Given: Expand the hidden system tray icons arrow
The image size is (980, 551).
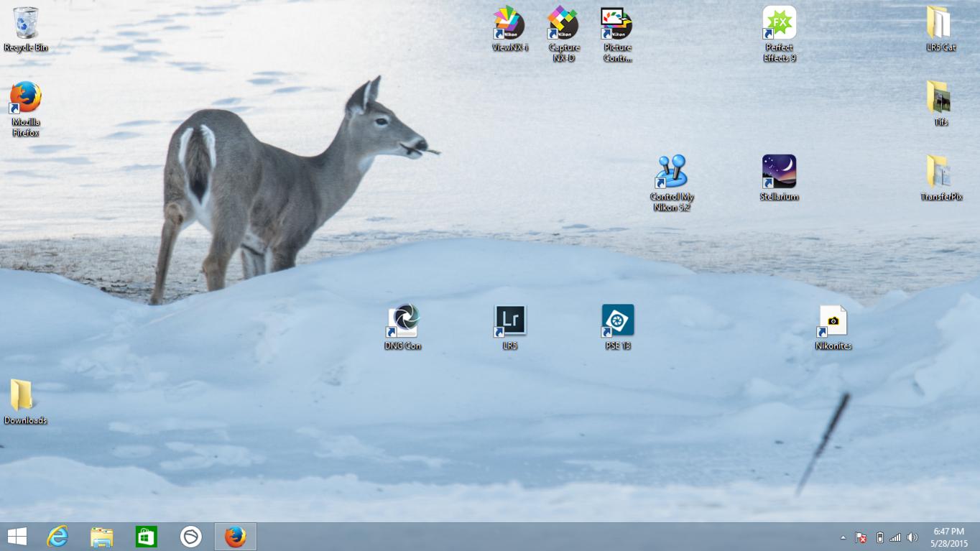Looking at the screenshot, I should (x=843, y=537).
